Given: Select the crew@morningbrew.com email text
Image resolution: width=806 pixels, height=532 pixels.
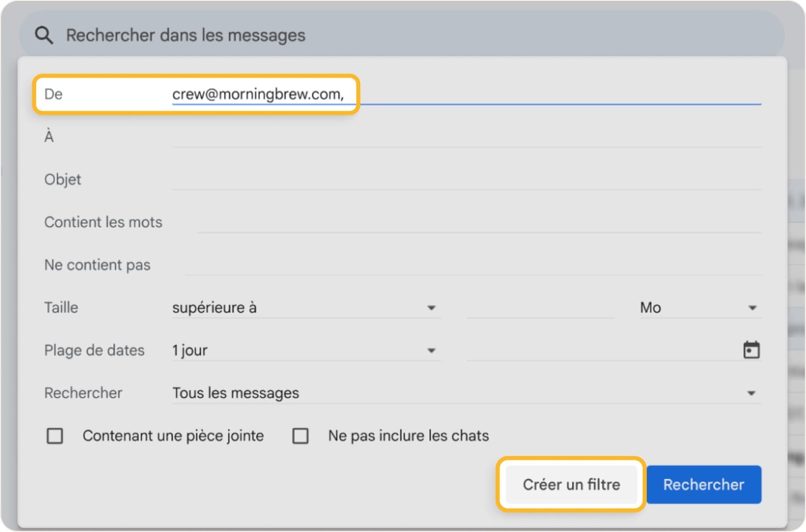Looking at the screenshot, I should [257, 94].
